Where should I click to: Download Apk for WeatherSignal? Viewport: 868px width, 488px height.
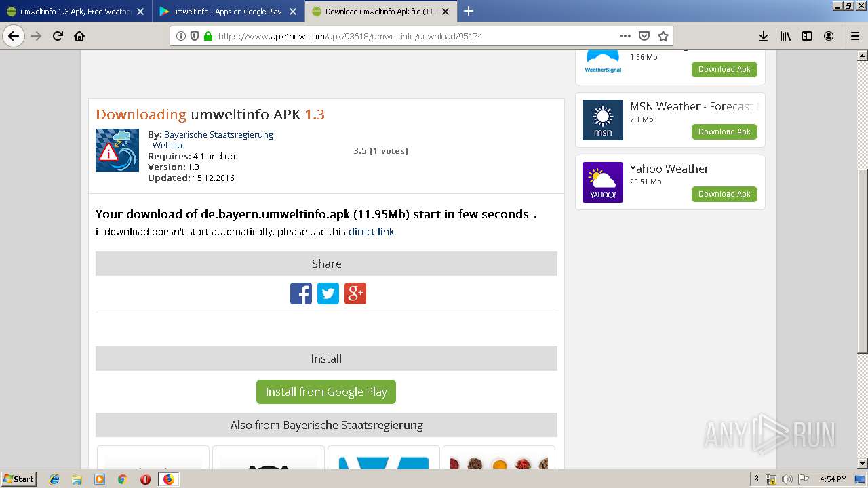724,69
